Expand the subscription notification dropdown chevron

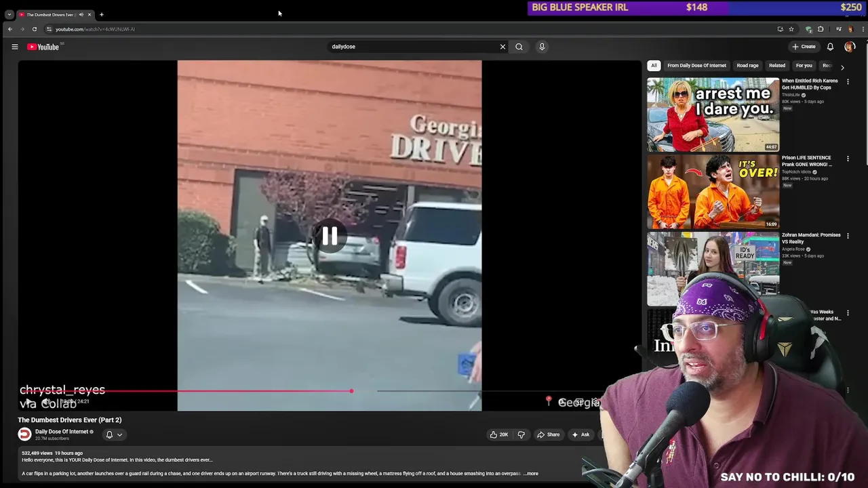[x=119, y=434]
